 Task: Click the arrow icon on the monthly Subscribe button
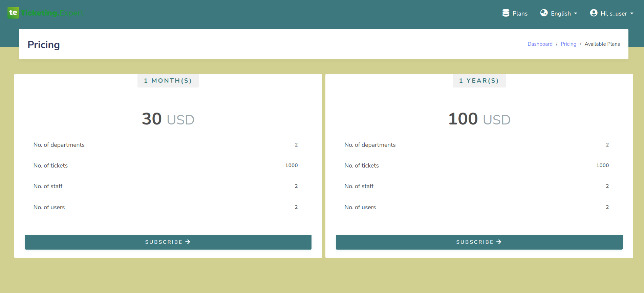click(x=188, y=242)
